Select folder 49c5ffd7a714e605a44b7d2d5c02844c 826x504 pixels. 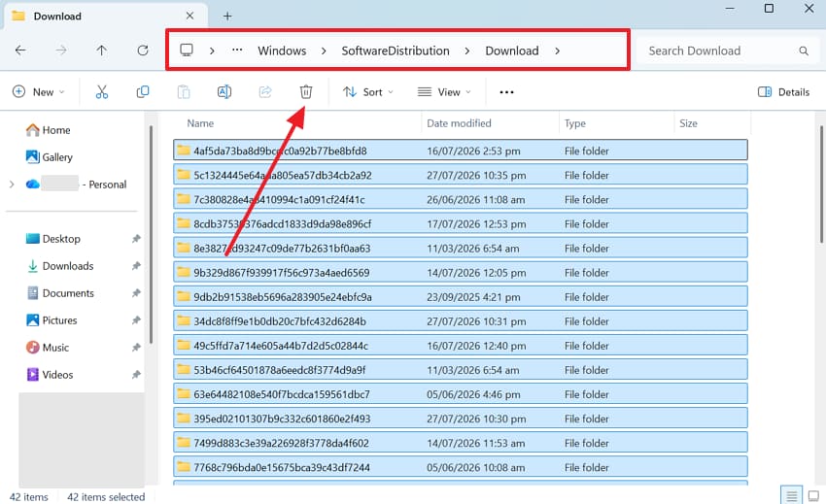tap(461, 346)
